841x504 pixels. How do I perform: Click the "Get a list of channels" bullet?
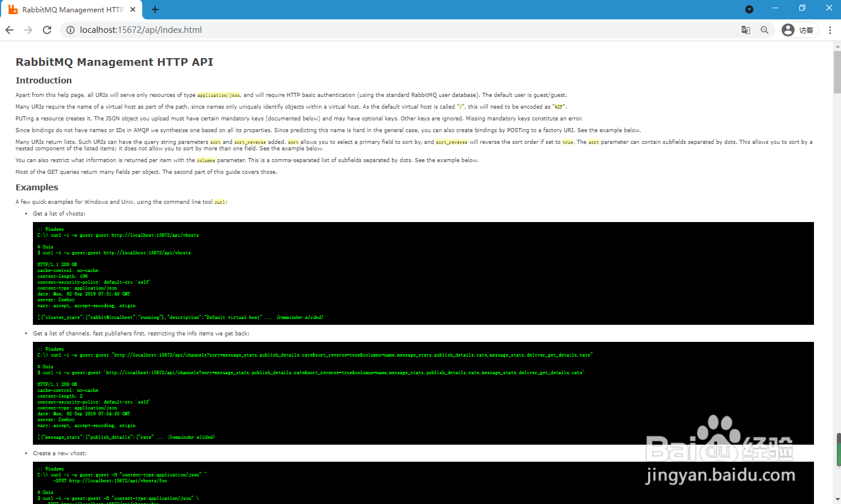(141, 334)
